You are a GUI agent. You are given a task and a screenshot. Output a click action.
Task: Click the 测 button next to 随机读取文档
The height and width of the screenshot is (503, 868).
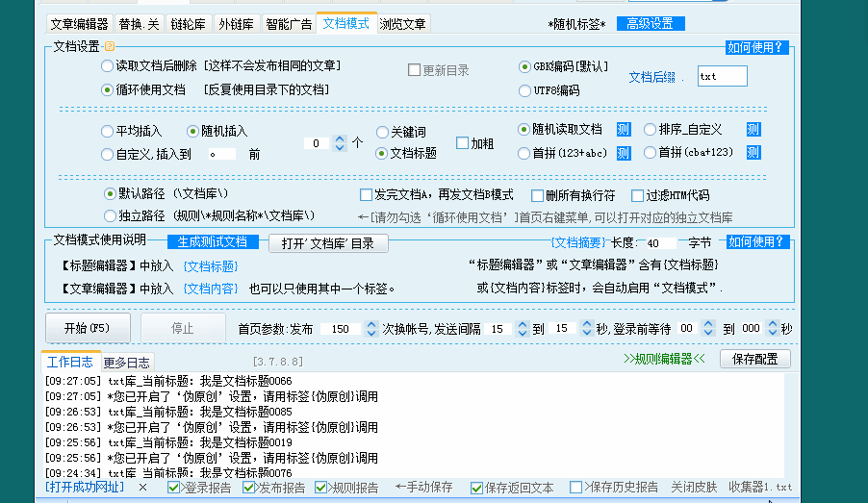623,129
